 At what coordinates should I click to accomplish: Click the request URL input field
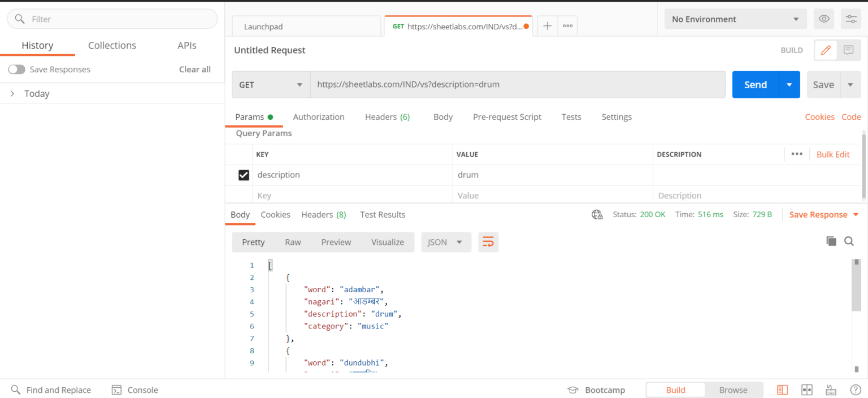(x=517, y=85)
